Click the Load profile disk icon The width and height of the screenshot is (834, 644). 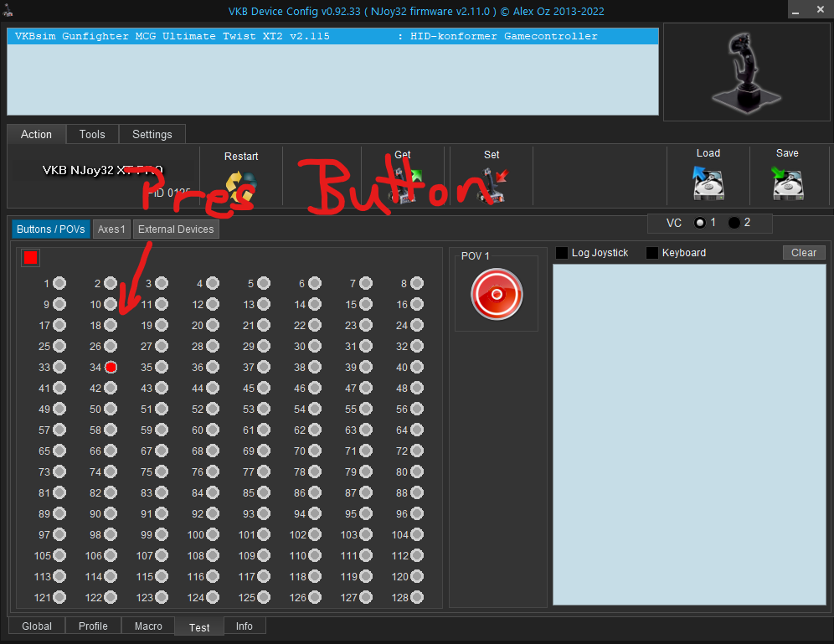point(708,183)
